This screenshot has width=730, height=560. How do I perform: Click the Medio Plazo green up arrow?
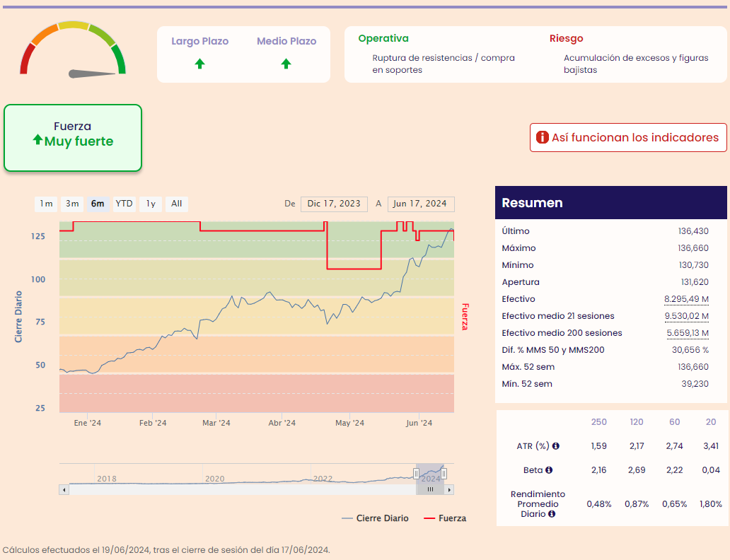286,64
